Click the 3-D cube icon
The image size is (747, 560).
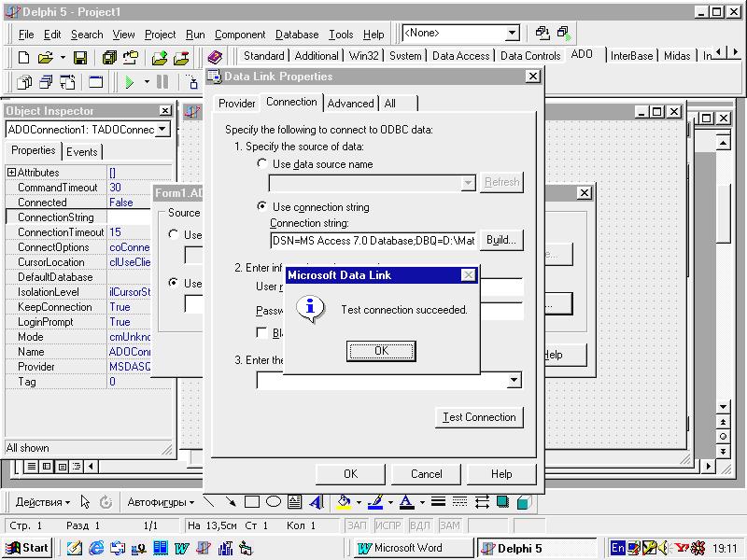524,502
